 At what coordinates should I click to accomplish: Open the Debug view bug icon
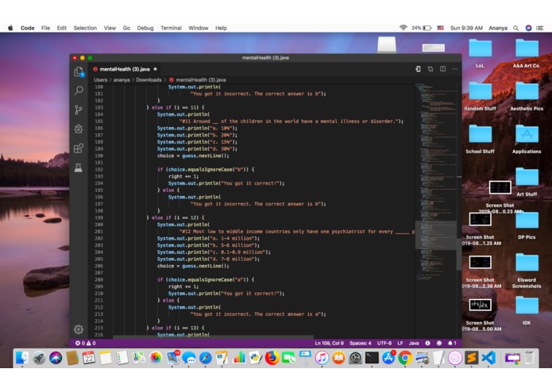79,129
